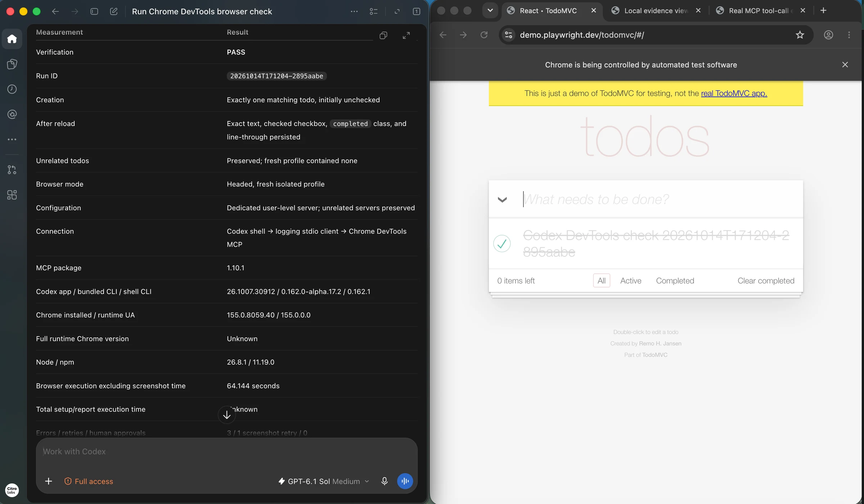The width and height of the screenshot is (864, 504).
Task: Click the history clock sidebar icon
Action: [x=12, y=89]
